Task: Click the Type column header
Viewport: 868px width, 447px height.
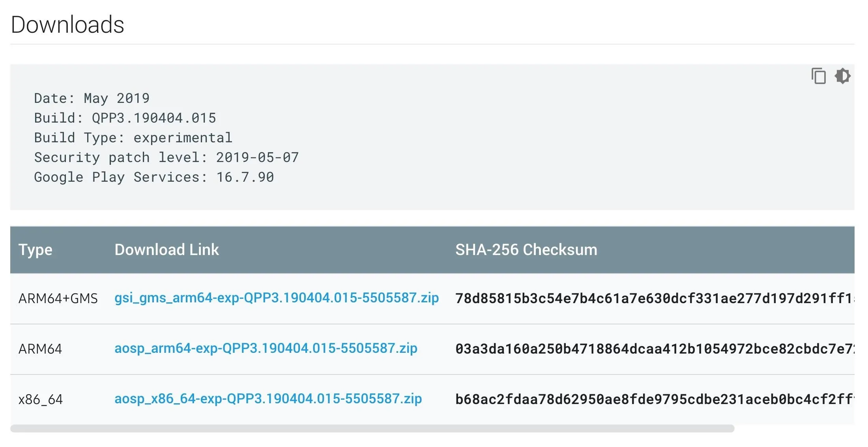Action: click(36, 250)
